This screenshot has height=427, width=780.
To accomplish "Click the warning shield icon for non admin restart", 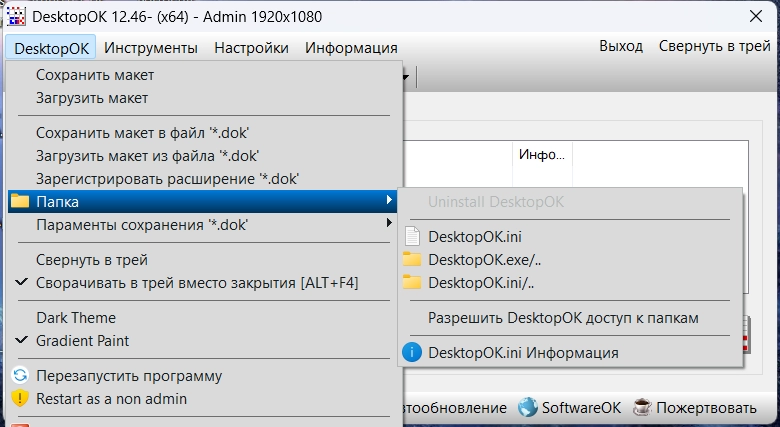I will (20, 399).
